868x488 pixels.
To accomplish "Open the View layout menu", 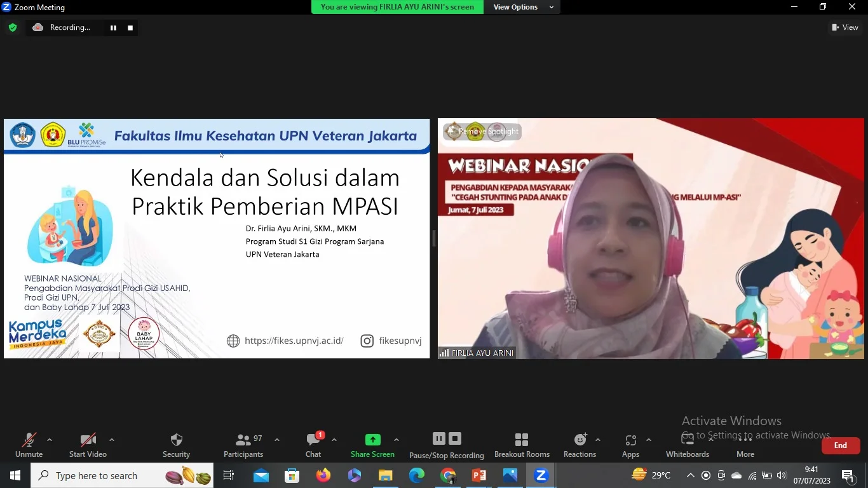I will click(845, 27).
